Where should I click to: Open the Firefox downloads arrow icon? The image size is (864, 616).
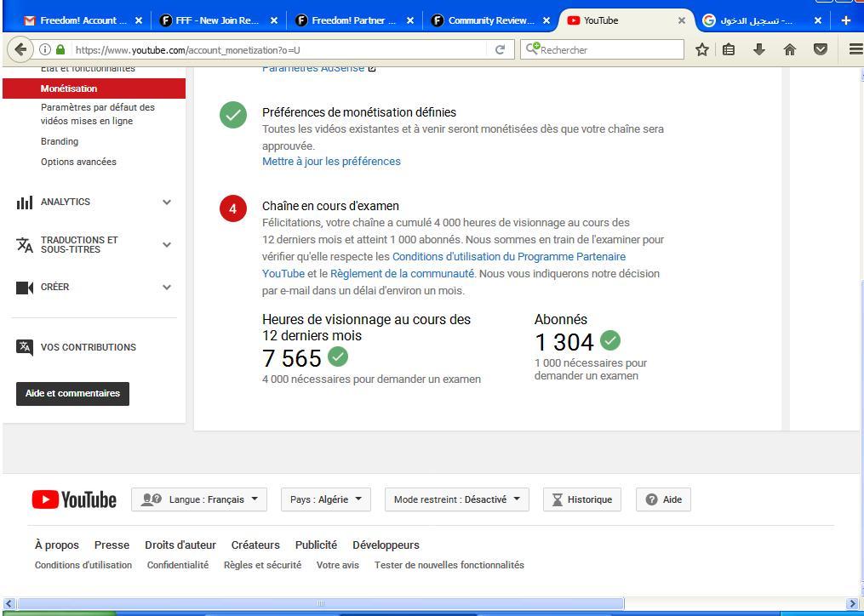click(758, 49)
